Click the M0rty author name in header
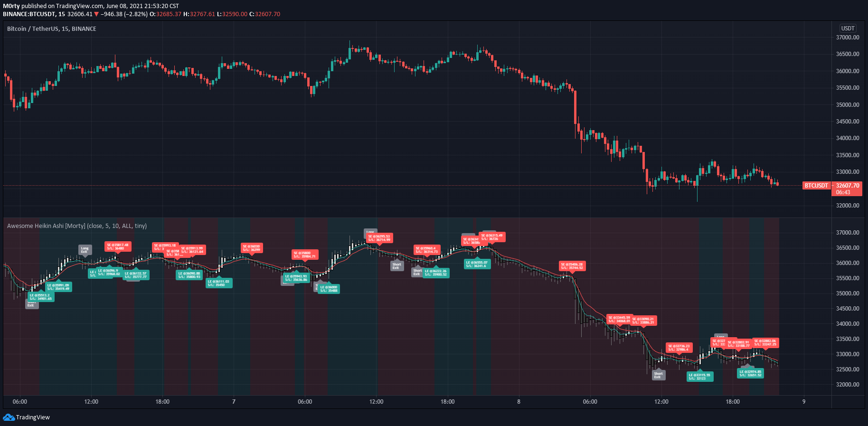Screen dimensions: 868x426 [x=11, y=6]
